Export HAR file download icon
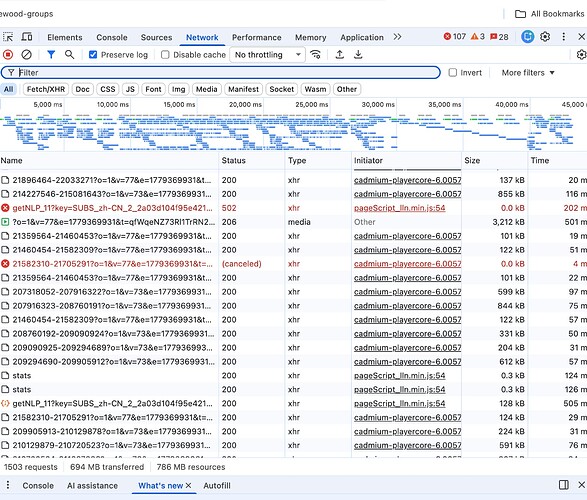Viewport: 587px width, 500px height. [358, 55]
